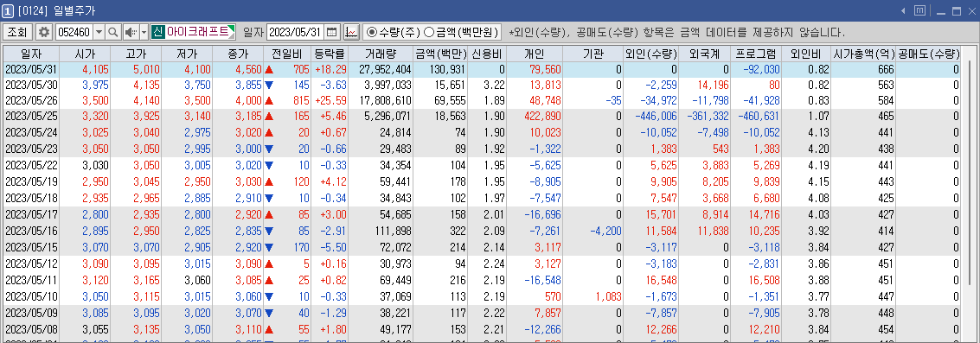Click the -361,332 foreign broker cell
The image size is (980, 343).
pyautogui.click(x=705, y=116)
